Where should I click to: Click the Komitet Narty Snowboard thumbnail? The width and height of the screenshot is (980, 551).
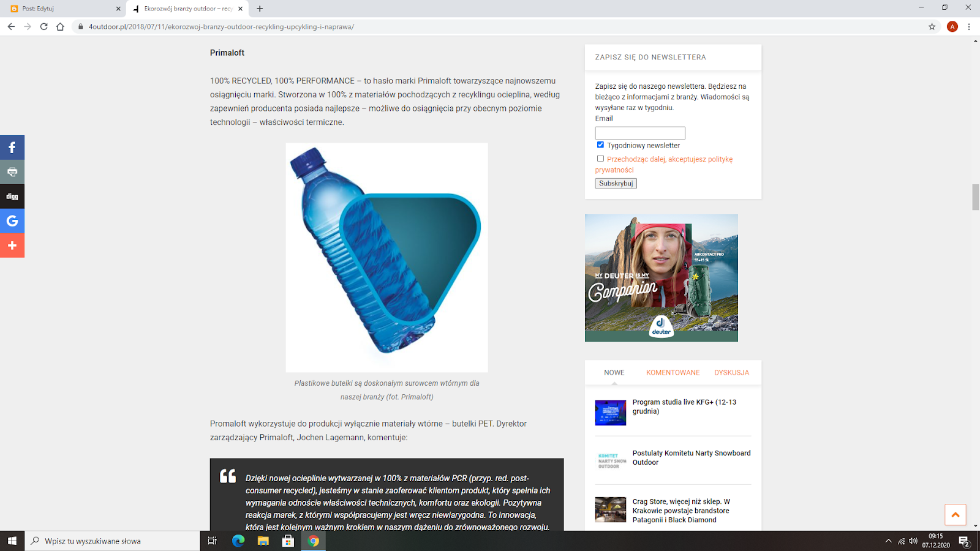pos(611,461)
